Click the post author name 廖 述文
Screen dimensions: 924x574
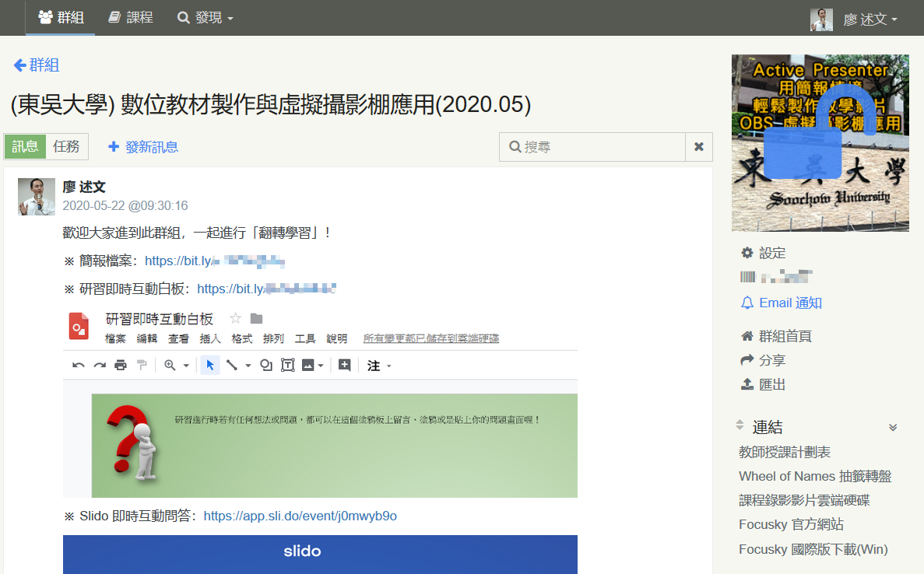(x=84, y=187)
